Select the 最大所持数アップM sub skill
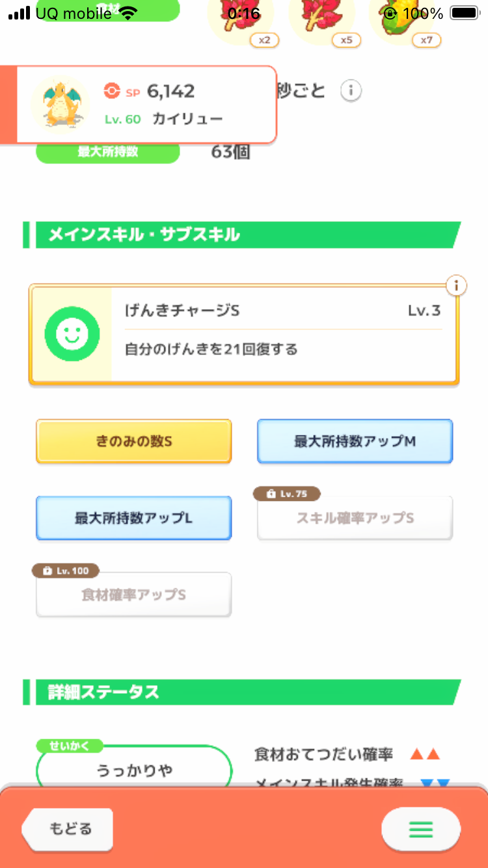The height and width of the screenshot is (868, 488). coord(355,441)
